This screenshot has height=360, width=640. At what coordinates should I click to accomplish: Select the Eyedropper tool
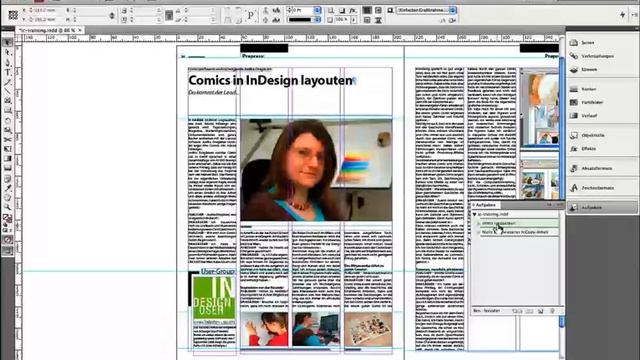point(7,188)
